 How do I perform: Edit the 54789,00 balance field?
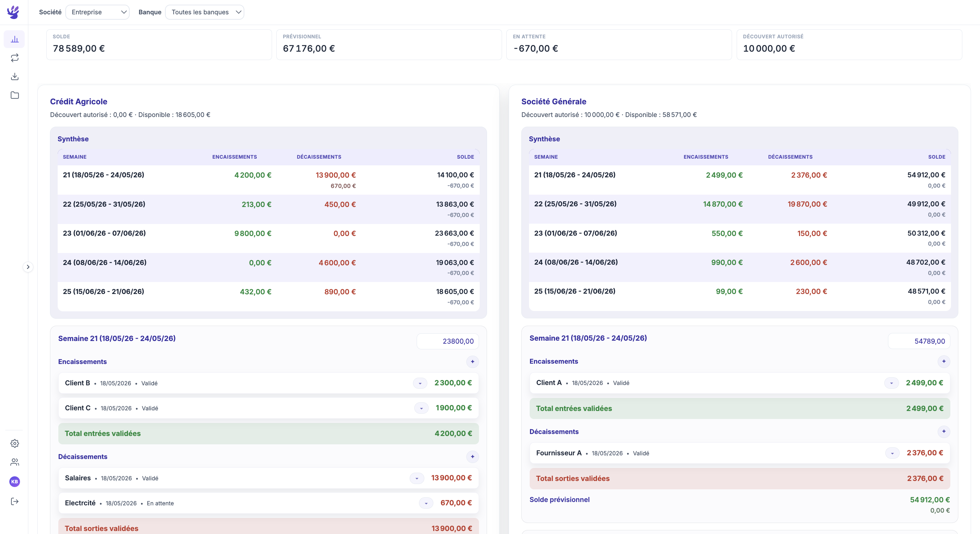[x=919, y=341]
